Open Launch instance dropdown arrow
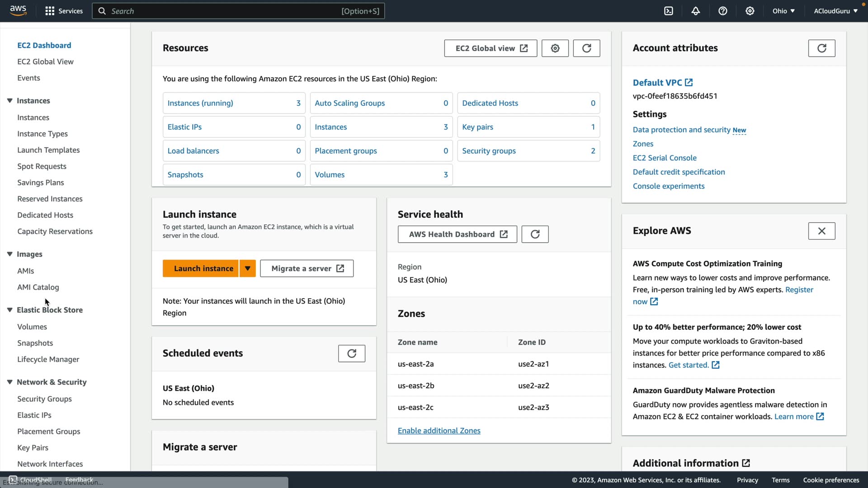The width and height of the screenshot is (868, 488). pos(248,268)
